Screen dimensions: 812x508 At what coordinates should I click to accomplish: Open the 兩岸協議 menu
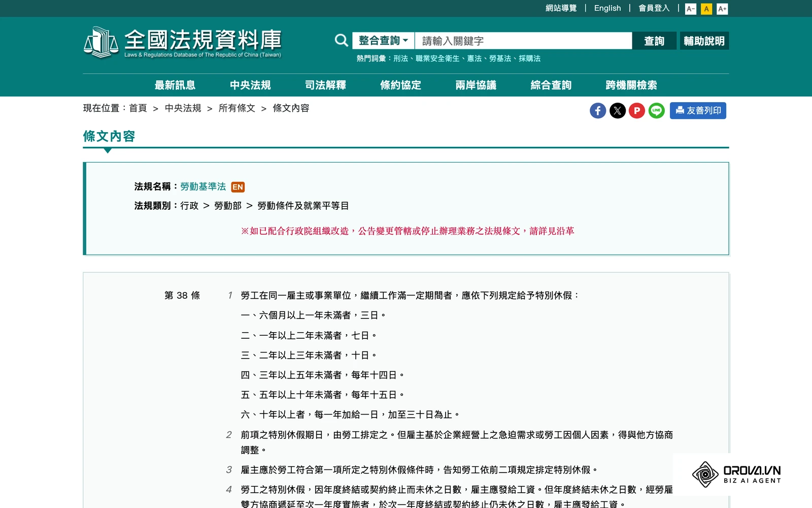point(476,85)
